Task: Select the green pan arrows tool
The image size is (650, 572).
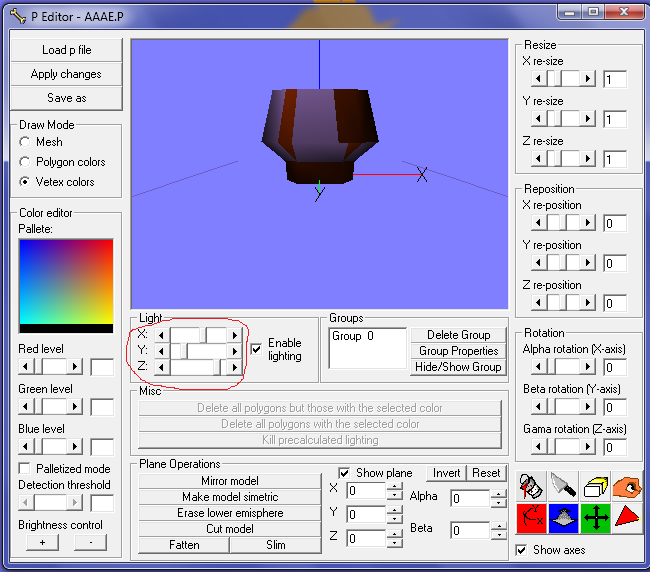Action: click(x=595, y=518)
